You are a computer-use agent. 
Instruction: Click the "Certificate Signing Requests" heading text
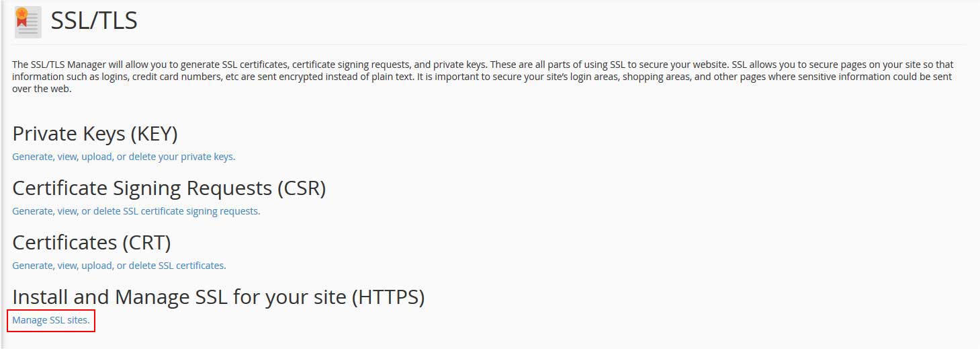pyautogui.click(x=142, y=188)
